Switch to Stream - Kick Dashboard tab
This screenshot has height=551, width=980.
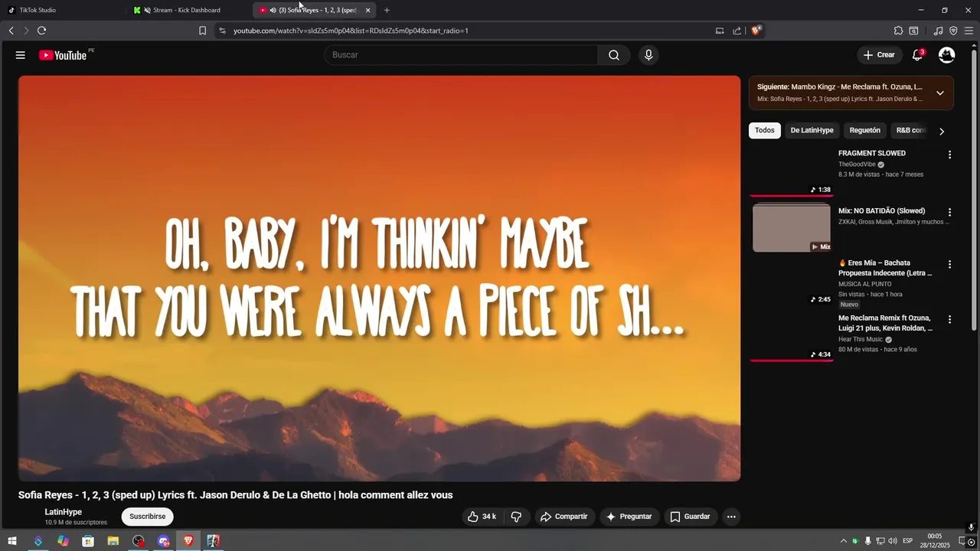pos(188,10)
